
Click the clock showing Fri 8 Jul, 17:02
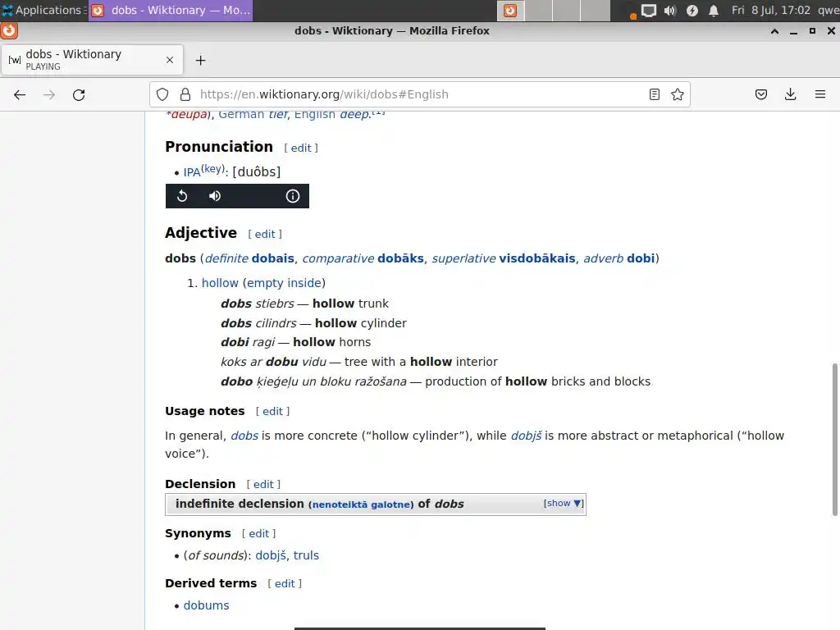click(x=771, y=10)
